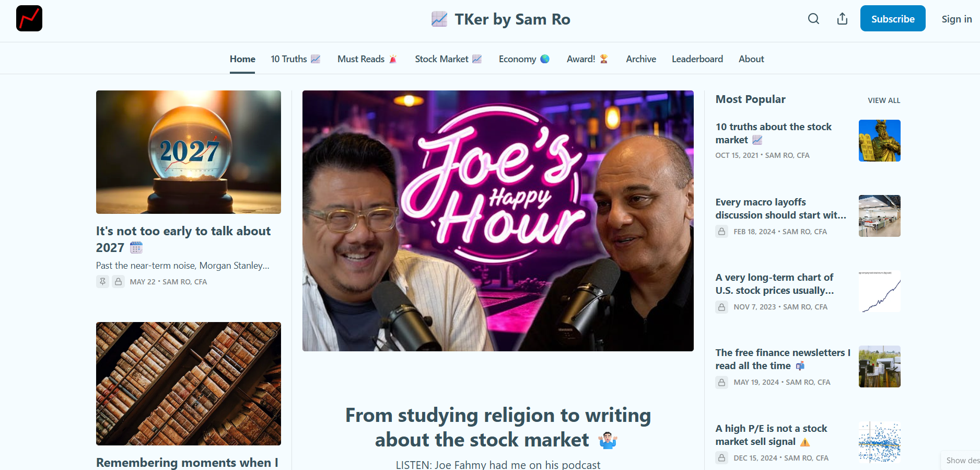Open 'A very long-term chart' article
Screen dimensions: 980x470
point(775,284)
